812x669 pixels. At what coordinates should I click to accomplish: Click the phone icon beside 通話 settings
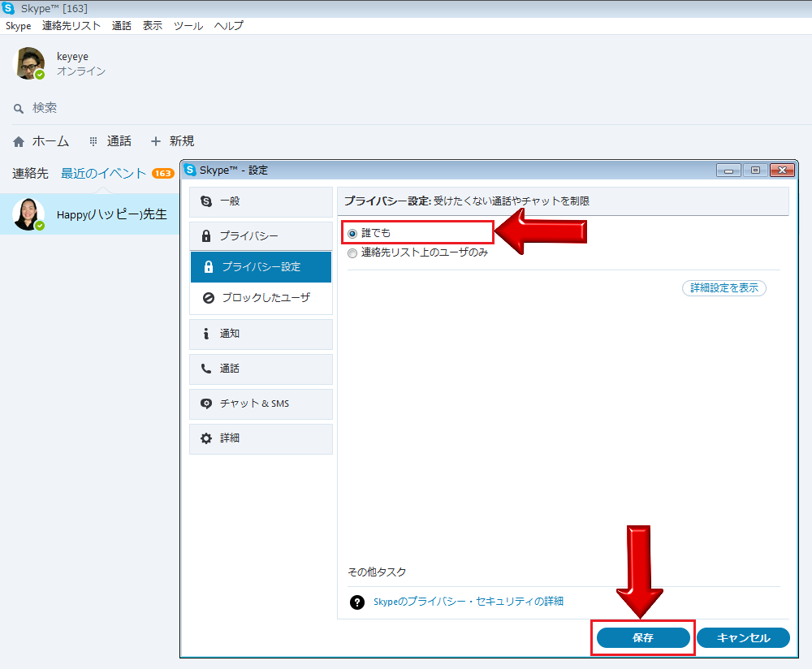coord(206,369)
